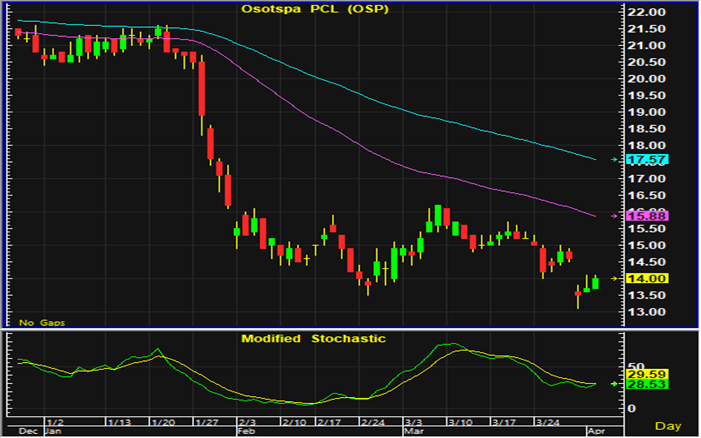Click the Mar month label
This screenshot has width=701, height=438.
414,431
